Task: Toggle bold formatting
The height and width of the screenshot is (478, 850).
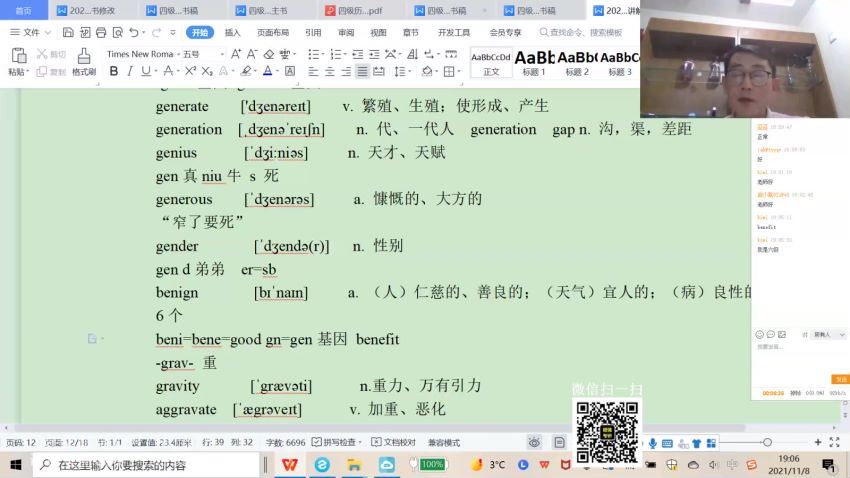Action: point(114,71)
